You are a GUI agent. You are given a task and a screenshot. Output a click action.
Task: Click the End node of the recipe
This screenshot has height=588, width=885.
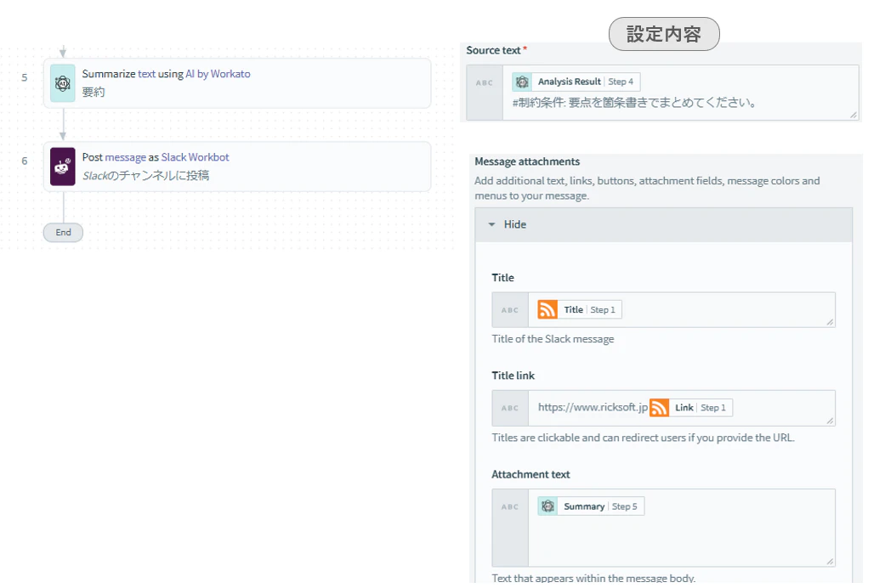(63, 233)
